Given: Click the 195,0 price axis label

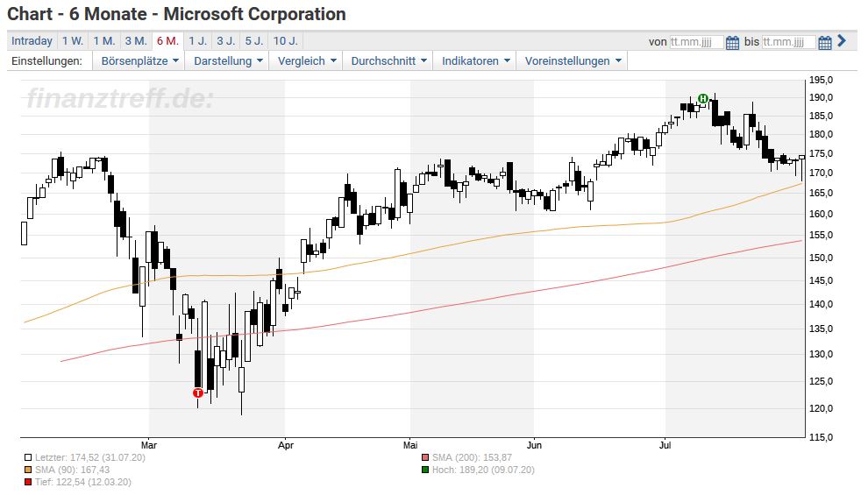Looking at the screenshot, I should [821, 81].
